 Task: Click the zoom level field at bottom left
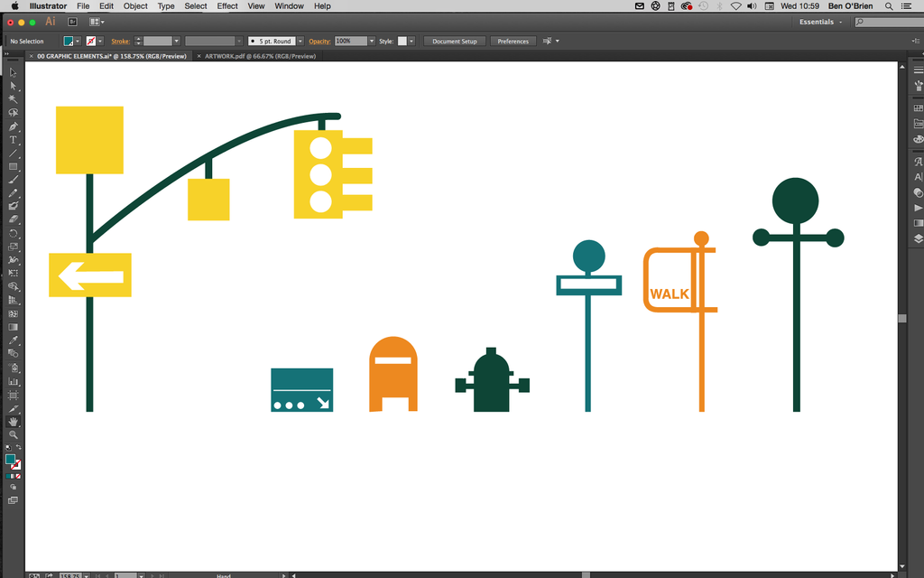[x=72, y=575]
